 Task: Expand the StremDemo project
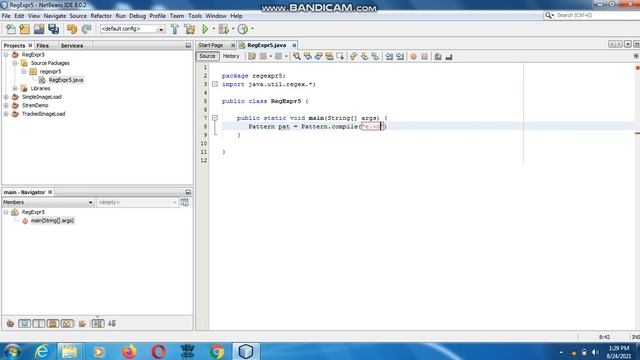point(6,105)
